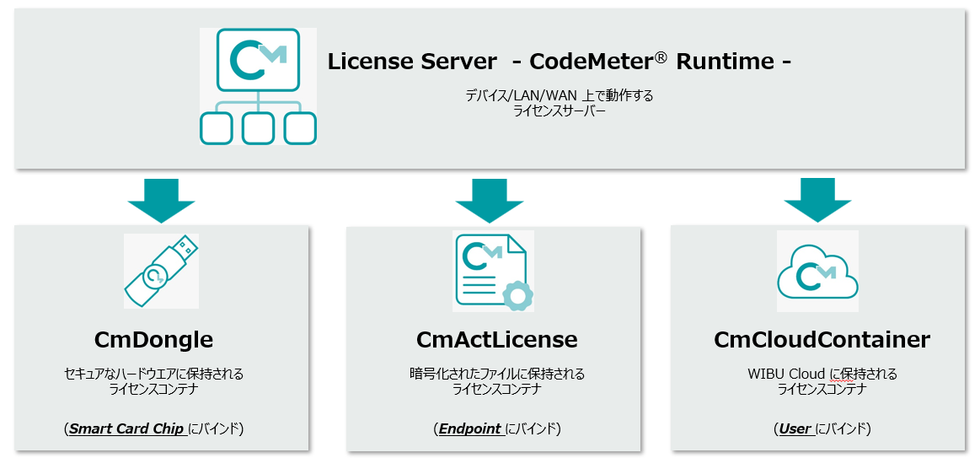Image resolution: width=980 pixels, height=458 pixels.
Task: Select the 'CmActLicense' heading
Action: click(x=497, y=340)
